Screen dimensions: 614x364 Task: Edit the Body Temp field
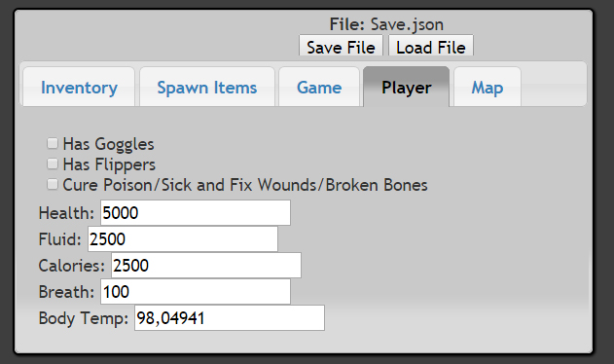point(230,317)
